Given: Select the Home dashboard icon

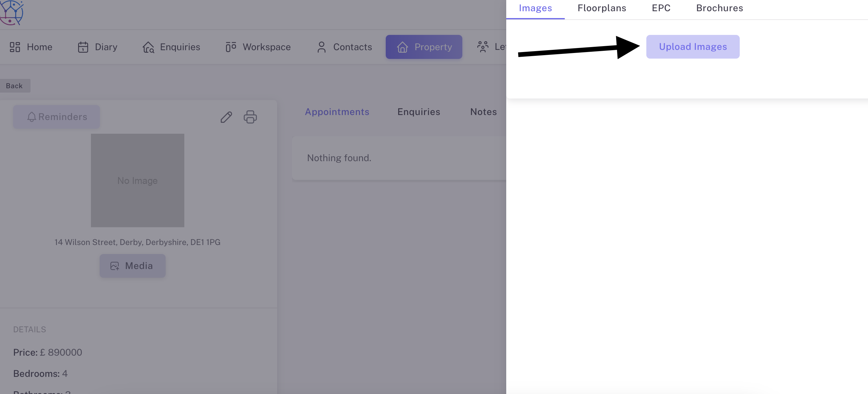Looking at the screenshot, I should point(15,47).
